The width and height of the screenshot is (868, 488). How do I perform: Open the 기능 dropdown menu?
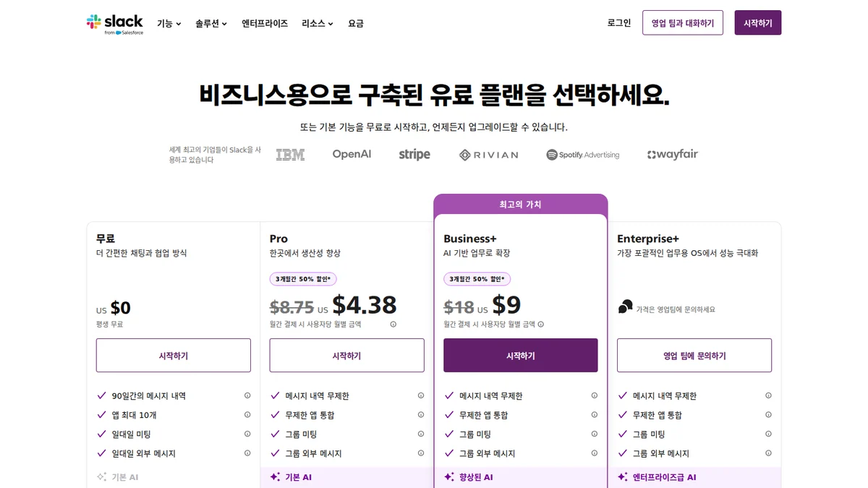169,23
